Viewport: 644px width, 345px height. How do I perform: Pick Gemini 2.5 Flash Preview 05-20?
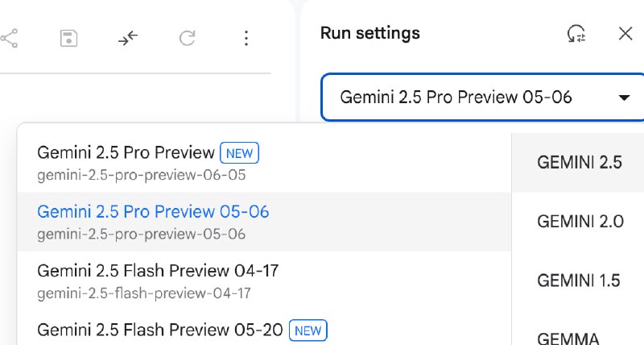[264, 330]
